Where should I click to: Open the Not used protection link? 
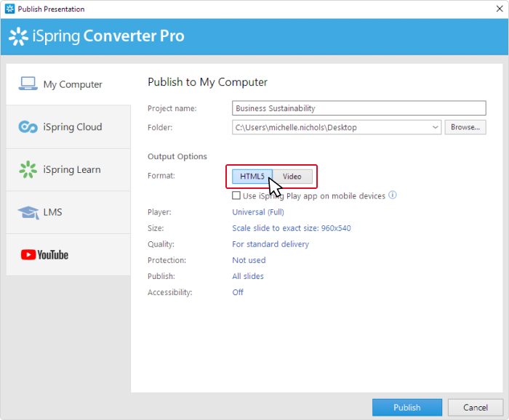pos(249,260)
